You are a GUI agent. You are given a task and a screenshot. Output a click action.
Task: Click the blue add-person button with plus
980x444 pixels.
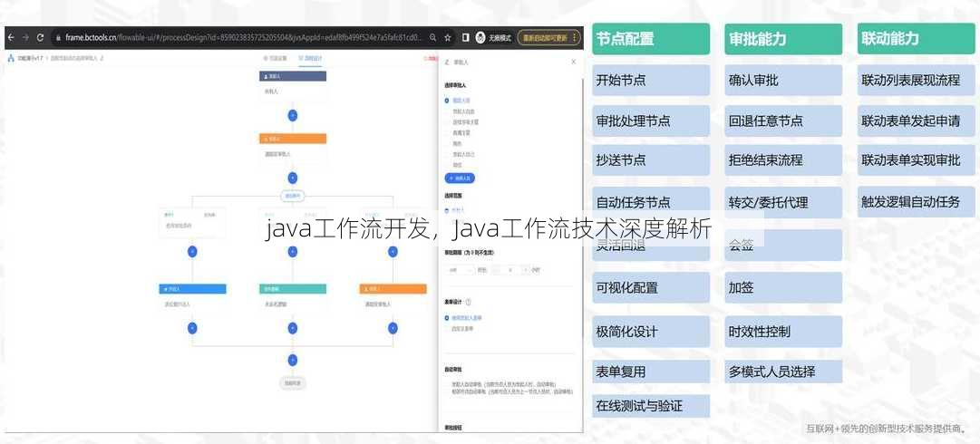point(460,178)
